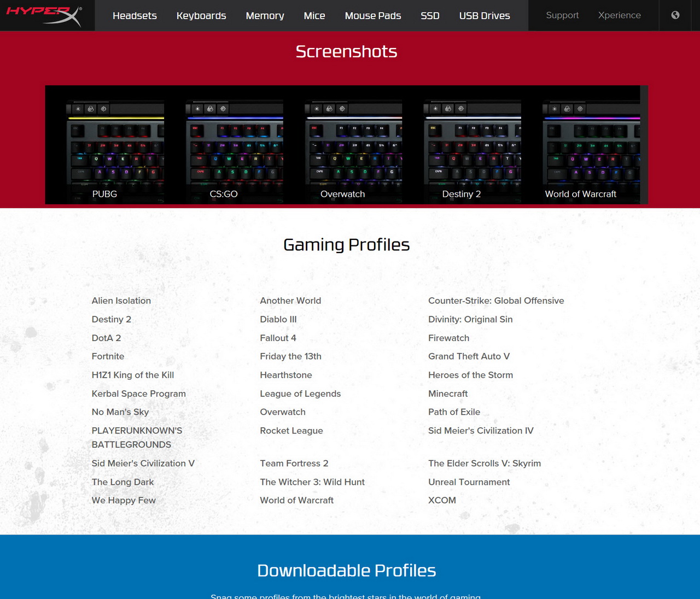Select Friday the 13th profile
The image size is (700, 599).
pyautogui.click(x=291, y=356)
